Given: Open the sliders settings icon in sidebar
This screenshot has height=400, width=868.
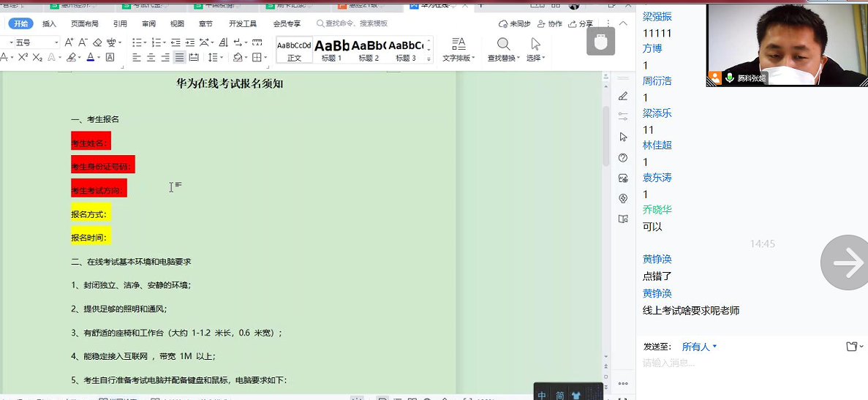Looking at the screenshot, I should 623,116.
